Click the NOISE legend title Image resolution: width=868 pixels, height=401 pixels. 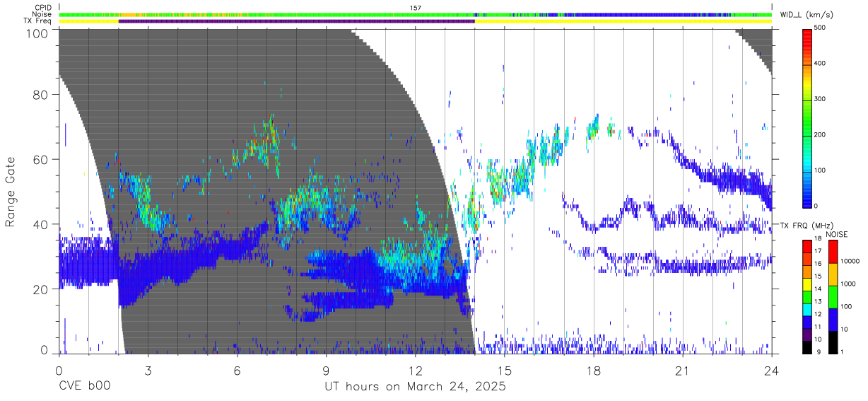[837, 234]
